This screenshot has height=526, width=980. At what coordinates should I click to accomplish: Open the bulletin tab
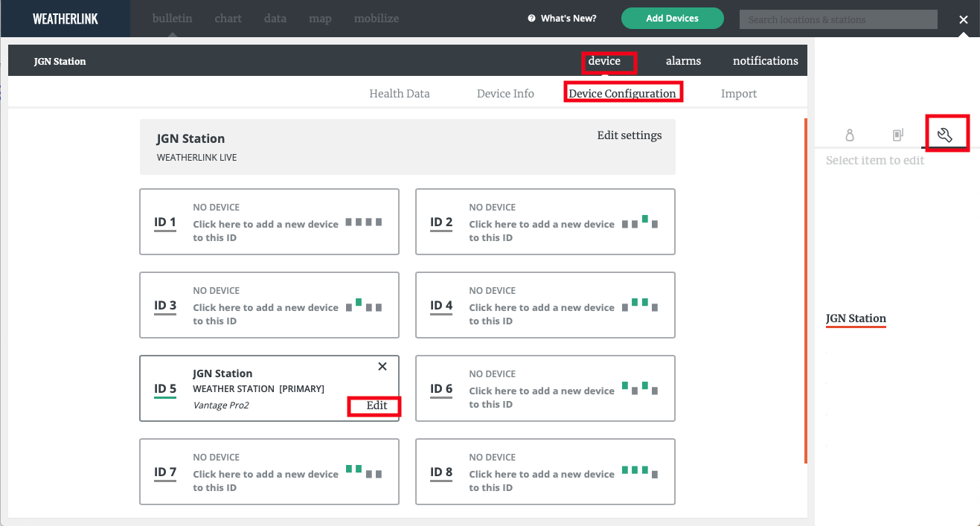tap(172, 19)
